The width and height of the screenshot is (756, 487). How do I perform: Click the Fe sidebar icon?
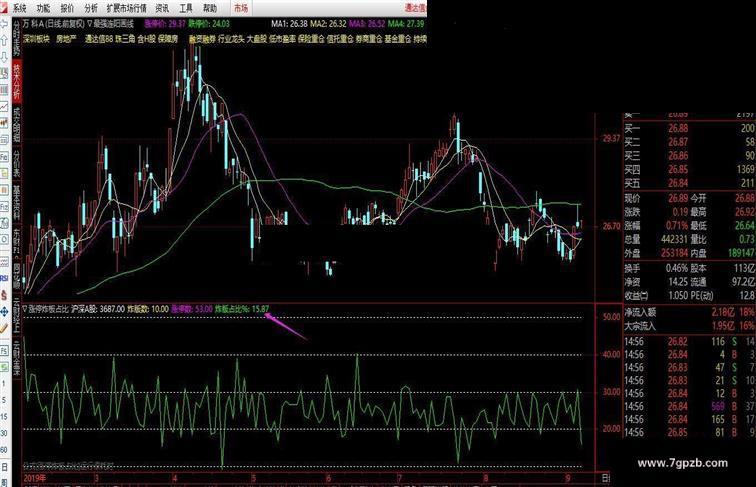[4, 157]
